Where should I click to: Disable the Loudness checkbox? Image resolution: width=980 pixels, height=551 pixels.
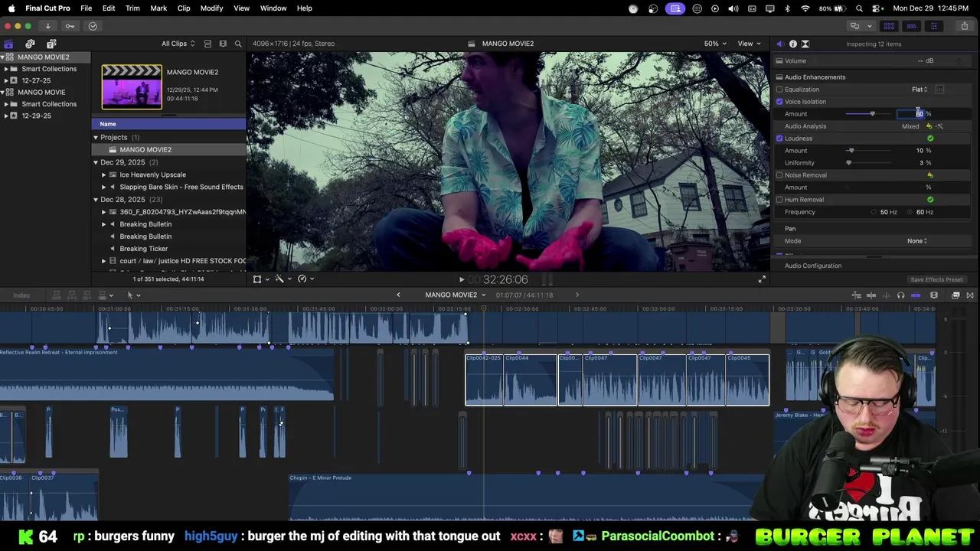(779, 139)
